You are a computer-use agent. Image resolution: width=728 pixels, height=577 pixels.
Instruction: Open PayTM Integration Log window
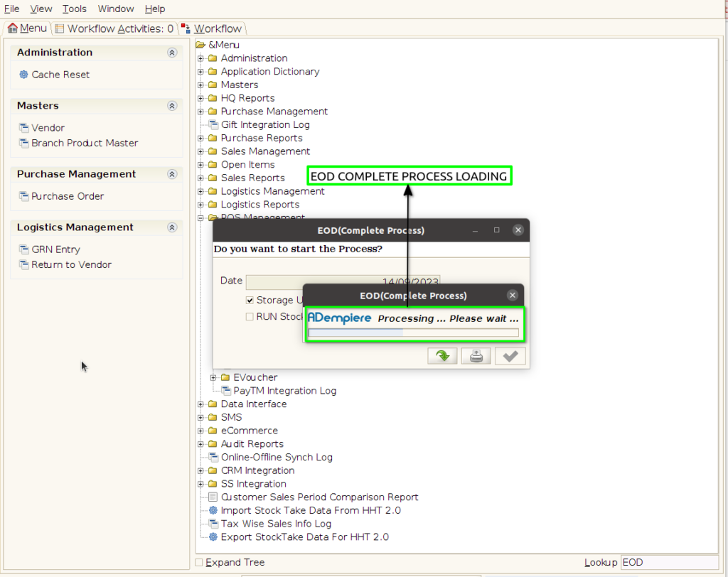(284, 391)
